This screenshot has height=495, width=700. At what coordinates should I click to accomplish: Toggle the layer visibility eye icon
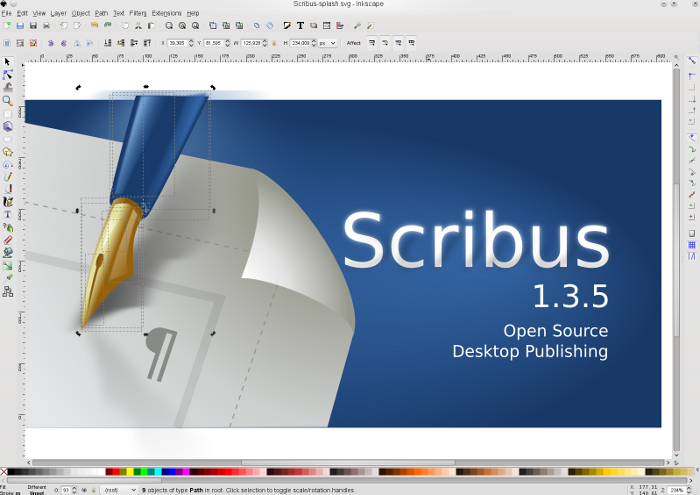point(84,489)
